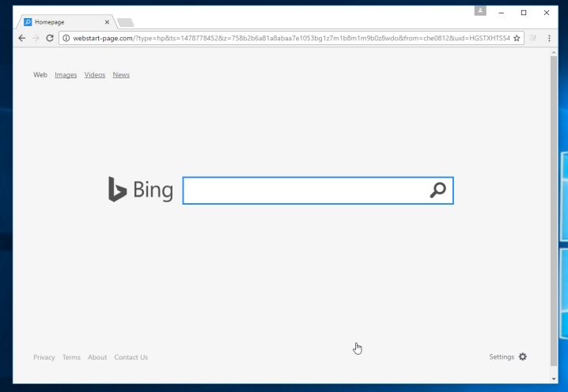Open the Chrome three-dot menu

[549, 38]
